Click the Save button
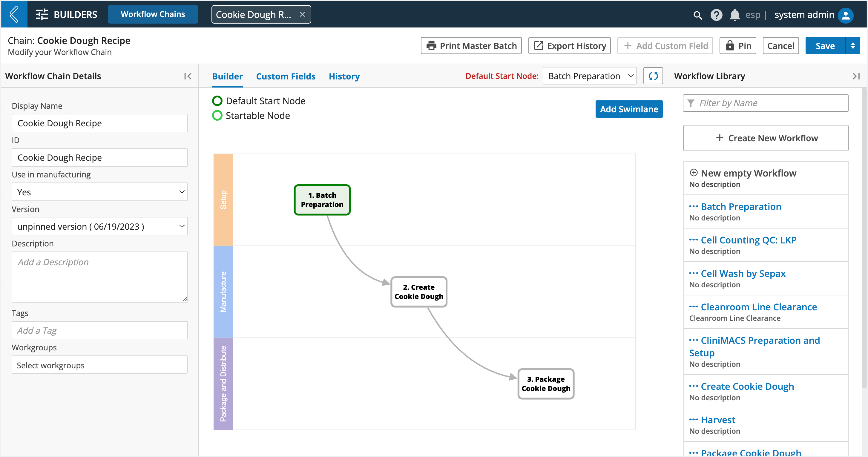The height and width of the screenshot is (457, 868). point(825,45)
